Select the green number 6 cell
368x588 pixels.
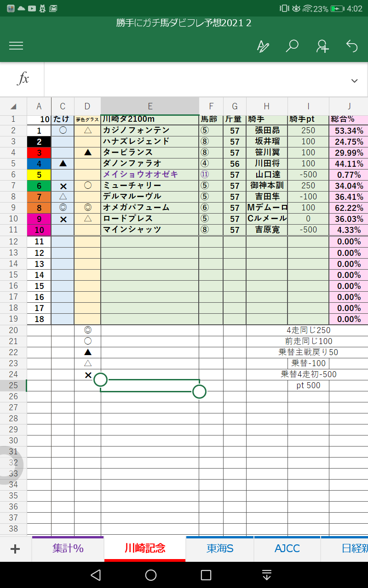(x=39, y=186)
